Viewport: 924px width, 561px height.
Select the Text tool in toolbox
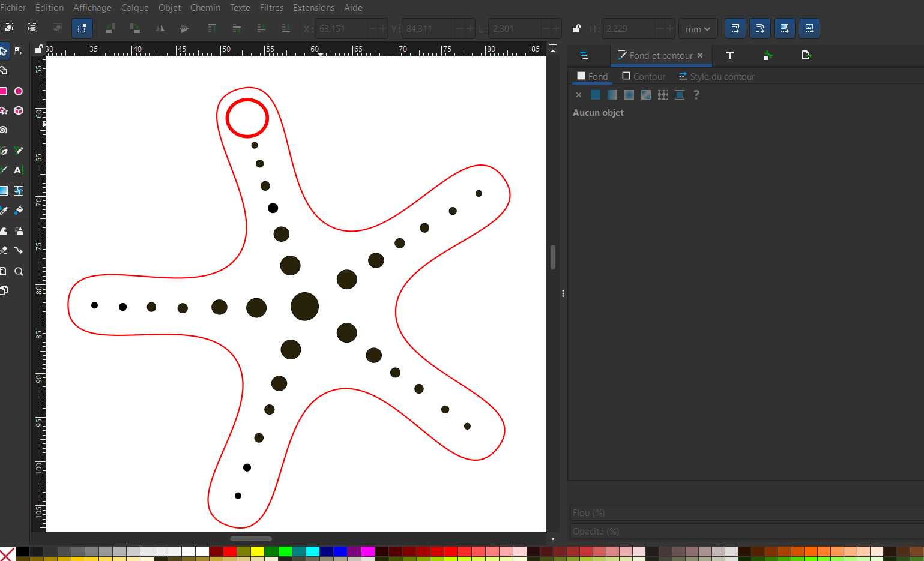(18, 170)
